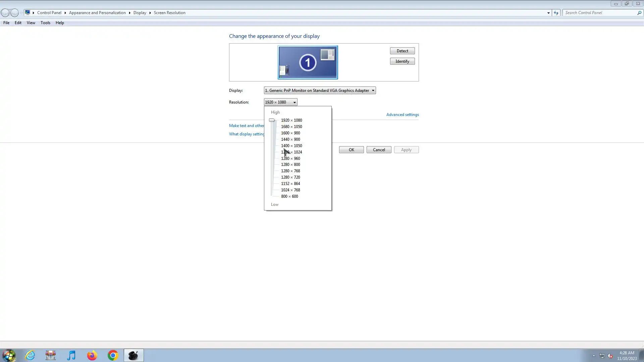Open Advanced settings link

pyautogui.click(x=402, y=115)
